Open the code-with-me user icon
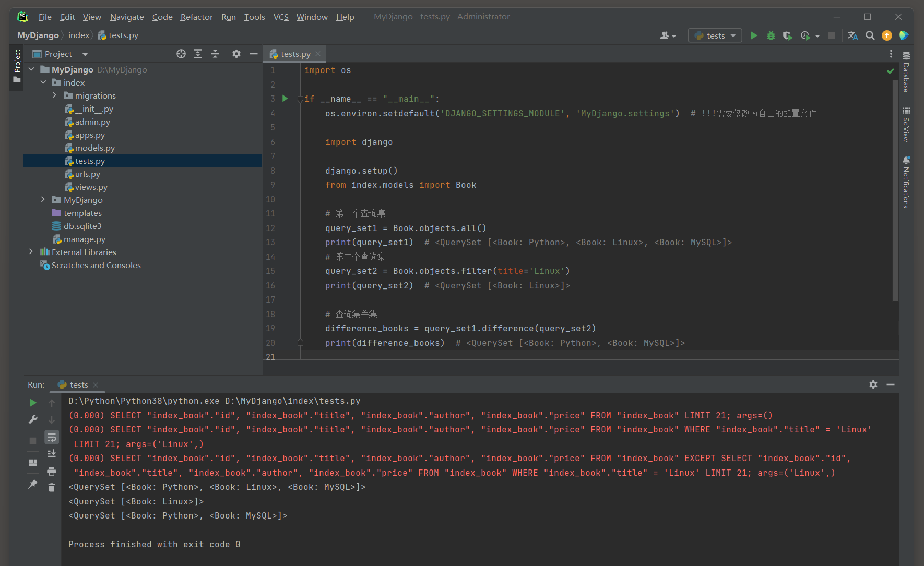This screenshot has width=924, height=566. point(668,35)
